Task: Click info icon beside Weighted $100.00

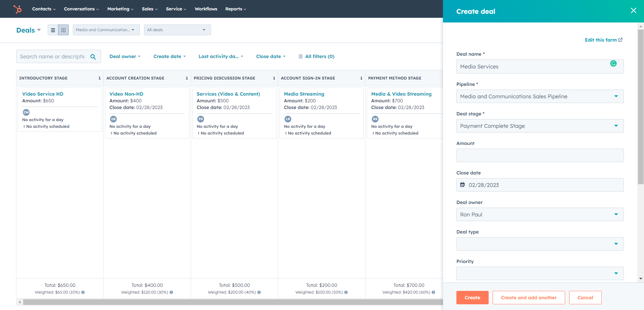Action: point(346,292)
